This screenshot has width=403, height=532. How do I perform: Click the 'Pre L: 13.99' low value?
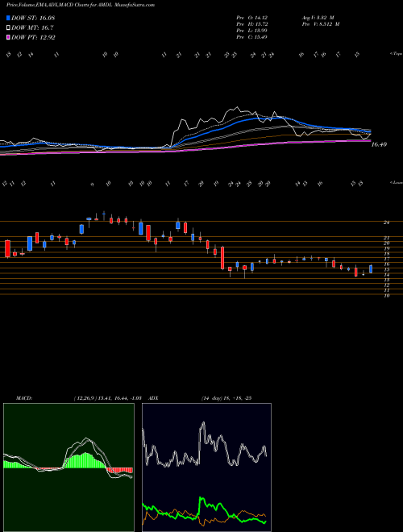(251, 31)
